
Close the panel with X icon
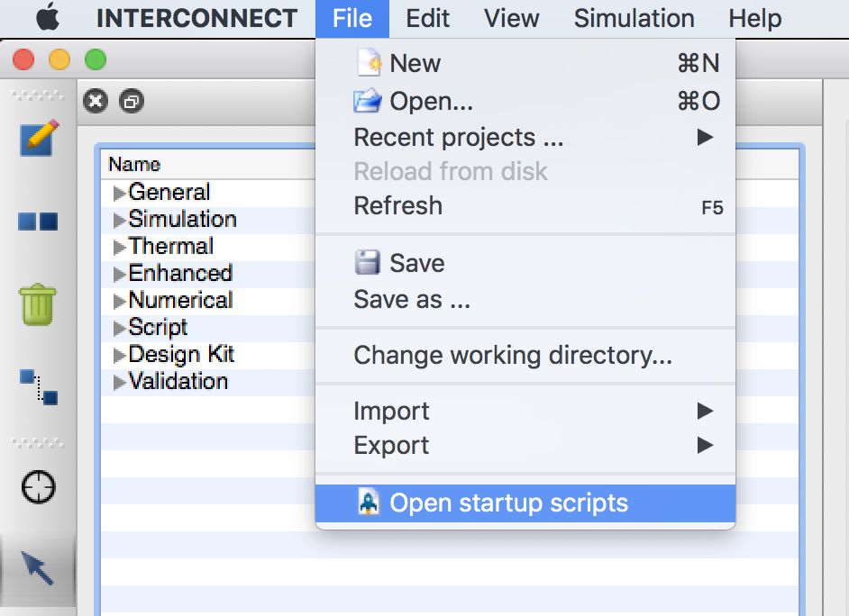pyautogui.click(x=96, y=101)
